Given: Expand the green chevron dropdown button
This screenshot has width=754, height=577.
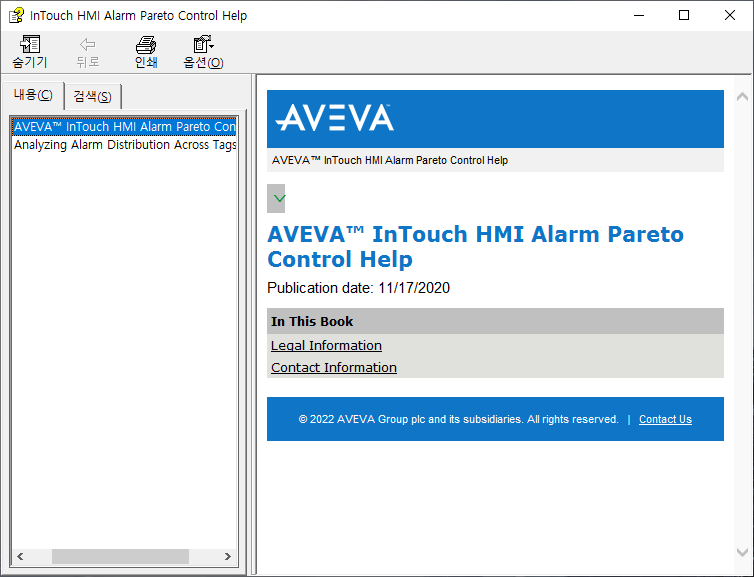Looking at the screenshot, I should point(276,198).
